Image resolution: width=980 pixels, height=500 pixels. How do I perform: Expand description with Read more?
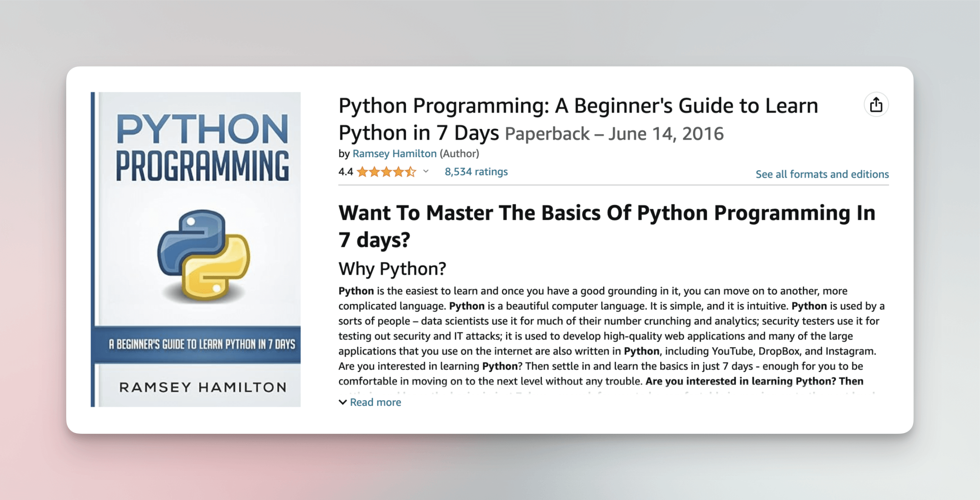click(x=375, y=402)
